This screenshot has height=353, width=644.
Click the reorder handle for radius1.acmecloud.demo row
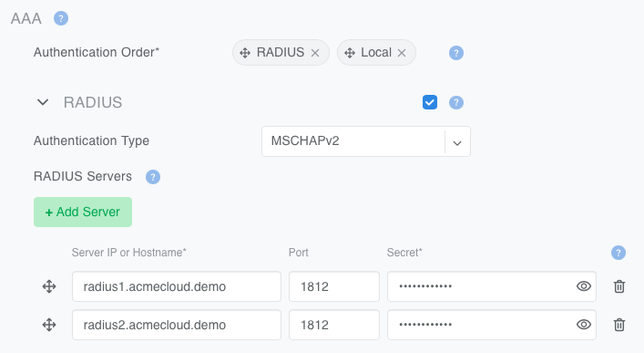(49, 286)
